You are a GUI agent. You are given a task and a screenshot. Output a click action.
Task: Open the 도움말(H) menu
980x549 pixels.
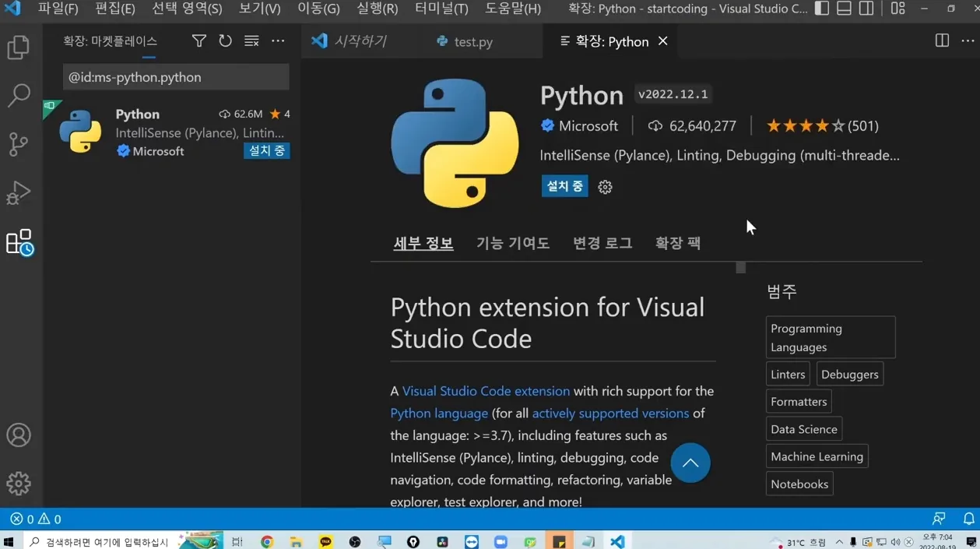pyautogui.click(x=513, y=9)
